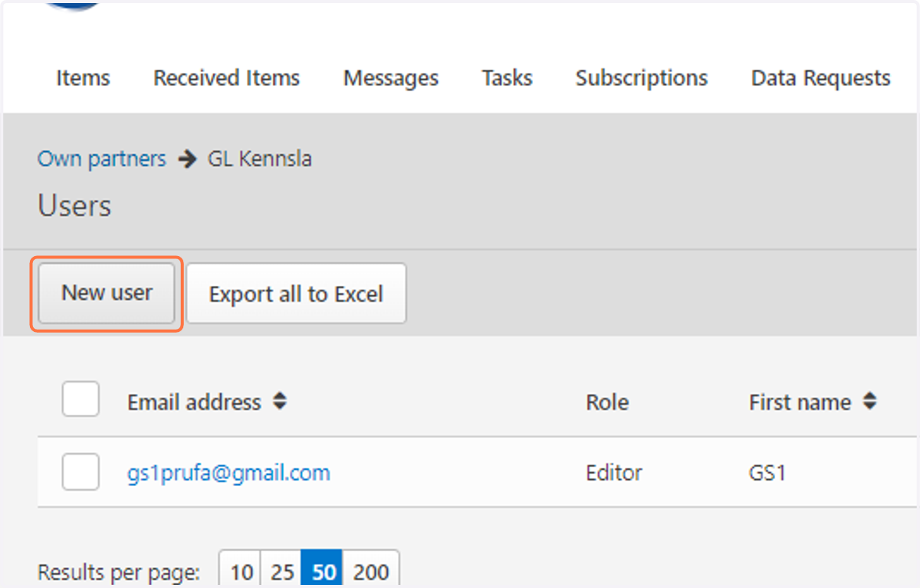Open the Items menu
The height and width of the screenshot is (588, 920).
[83, 78]
